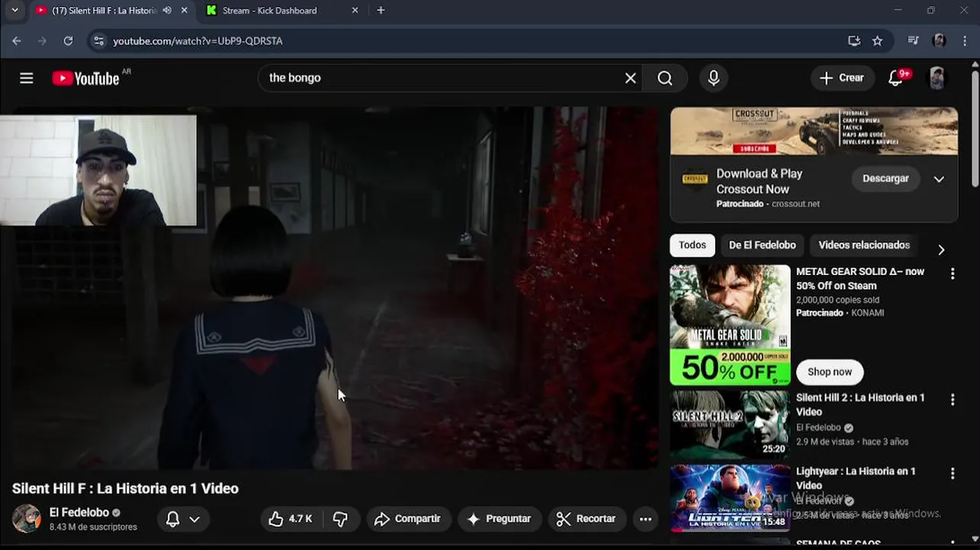Open the browser media control icon
980x550 pixels.
(x=913, y=40)
